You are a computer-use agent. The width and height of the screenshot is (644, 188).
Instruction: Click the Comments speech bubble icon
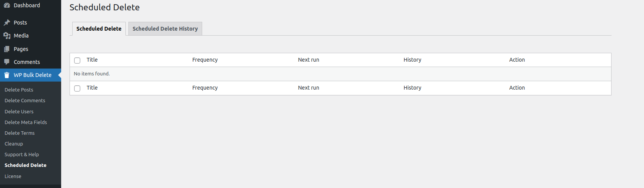[x=7, y=62]
